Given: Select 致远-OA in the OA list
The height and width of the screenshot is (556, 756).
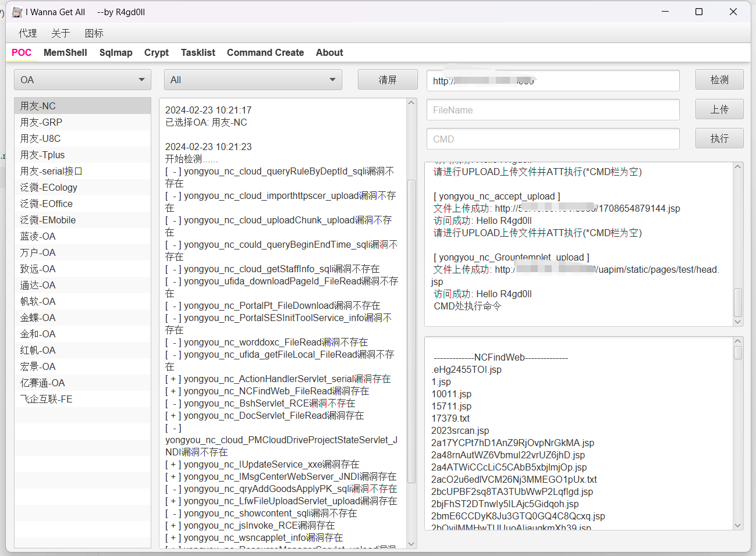Looking at the screenshot, I should click(82, 269).
